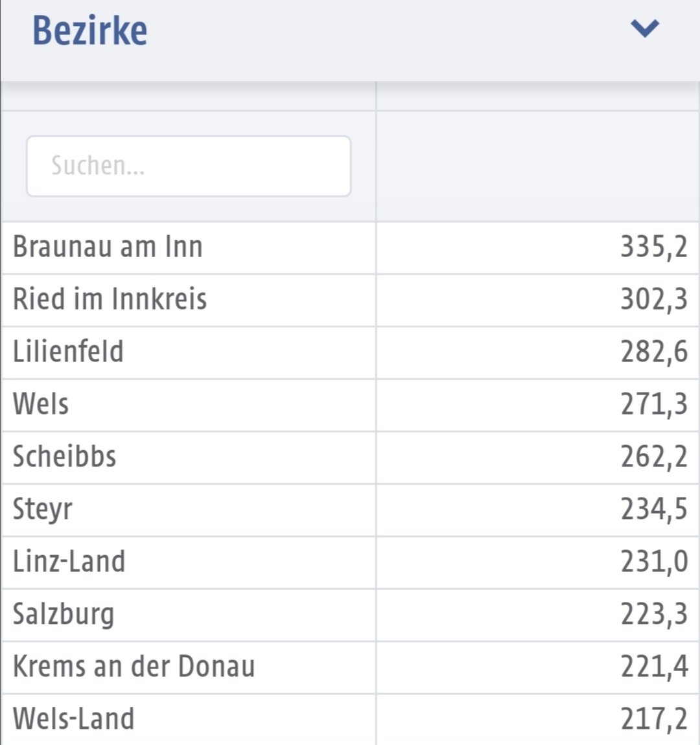Click the 282,6 value cell

click(x=654, y=352)
